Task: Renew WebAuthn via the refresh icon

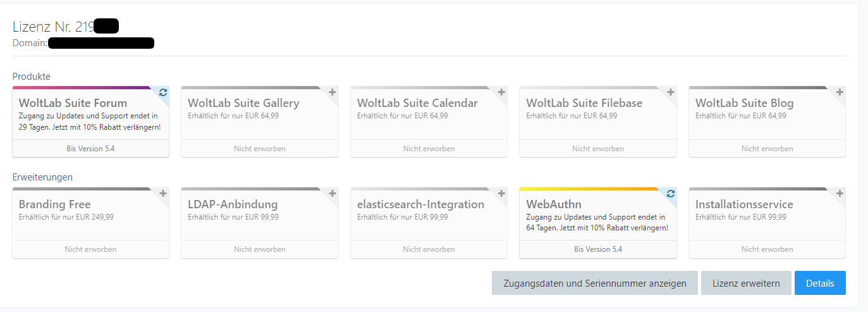Action: [671, 194]
